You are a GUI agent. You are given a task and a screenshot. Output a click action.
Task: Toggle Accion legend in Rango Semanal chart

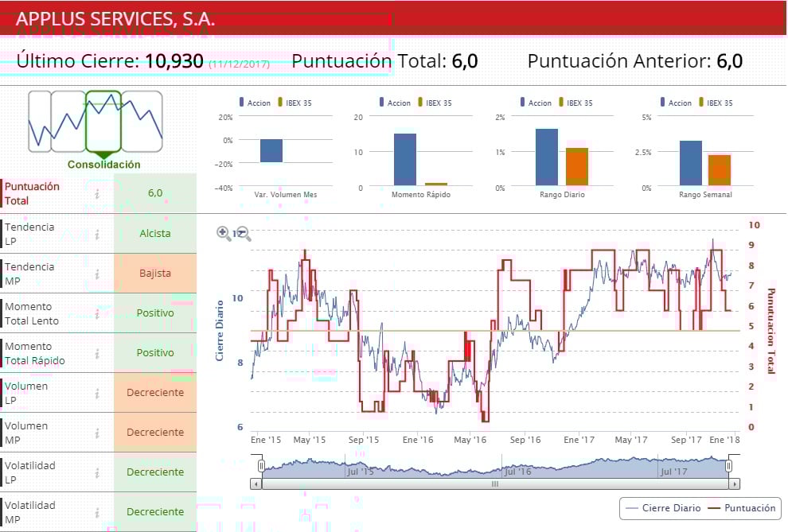click(677, 103)
